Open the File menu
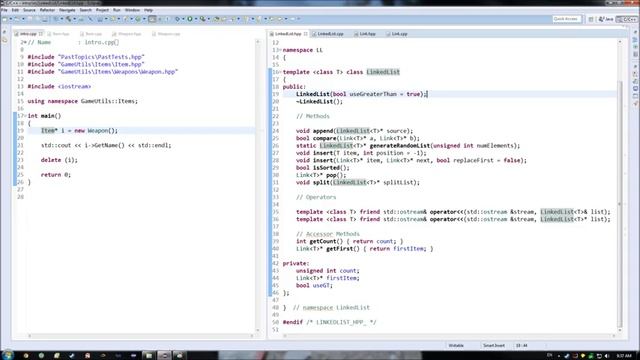Image resolution: width=640 pixels, height=360 pixels. pyautogui.click(x=4, y=10)
